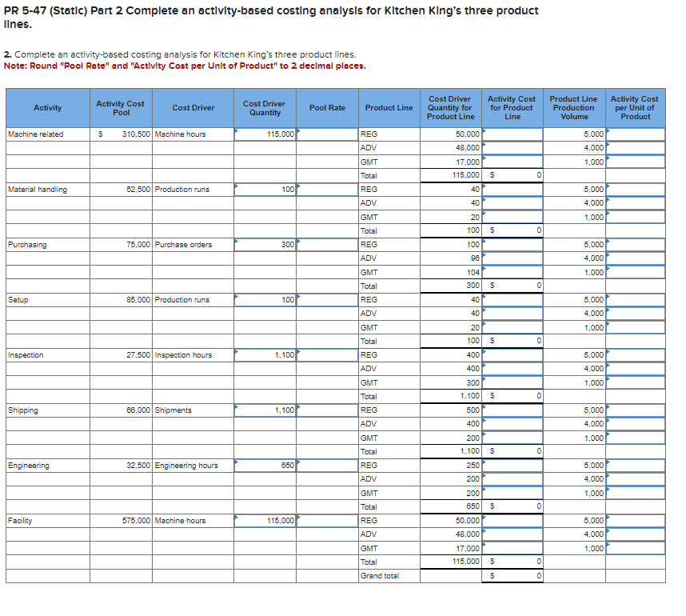This screenshot has height=616, width=686.
Task: Click Machine related GMT Activity Cost field
Action: point(513,162)
